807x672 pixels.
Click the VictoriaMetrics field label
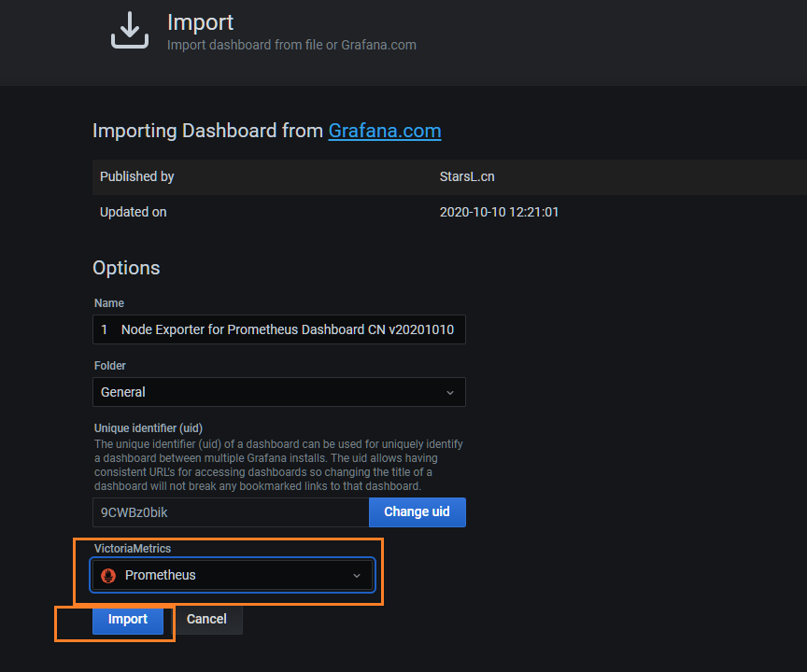pos(133,549)
